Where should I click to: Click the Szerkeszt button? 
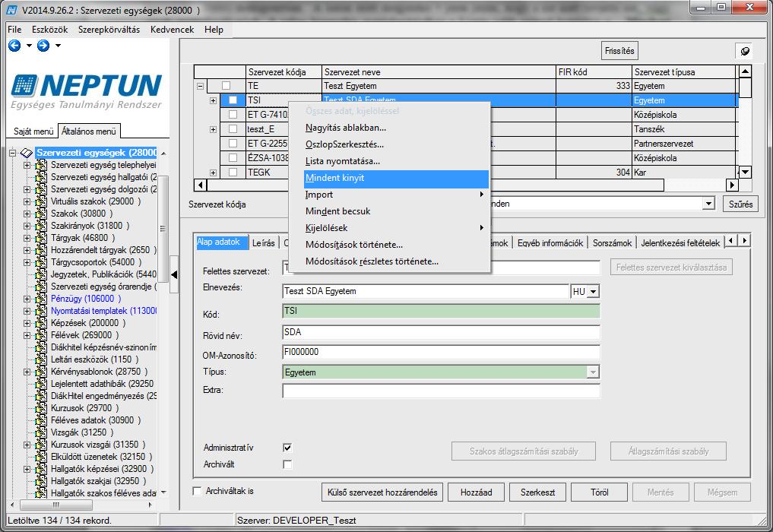538,492
